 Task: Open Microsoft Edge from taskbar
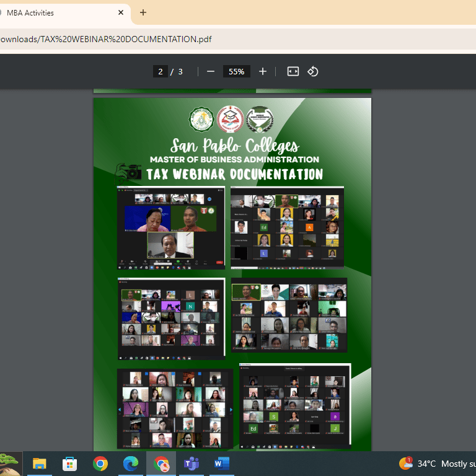(131, 464)
